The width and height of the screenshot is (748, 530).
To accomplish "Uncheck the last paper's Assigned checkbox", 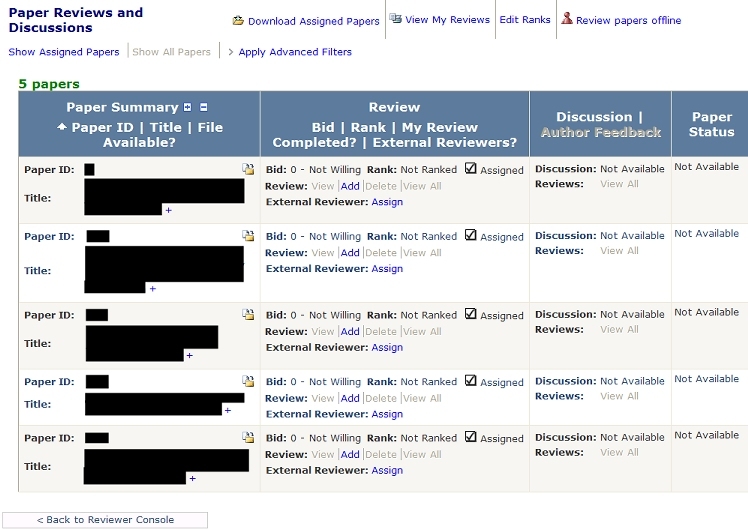I will [471, 437].
